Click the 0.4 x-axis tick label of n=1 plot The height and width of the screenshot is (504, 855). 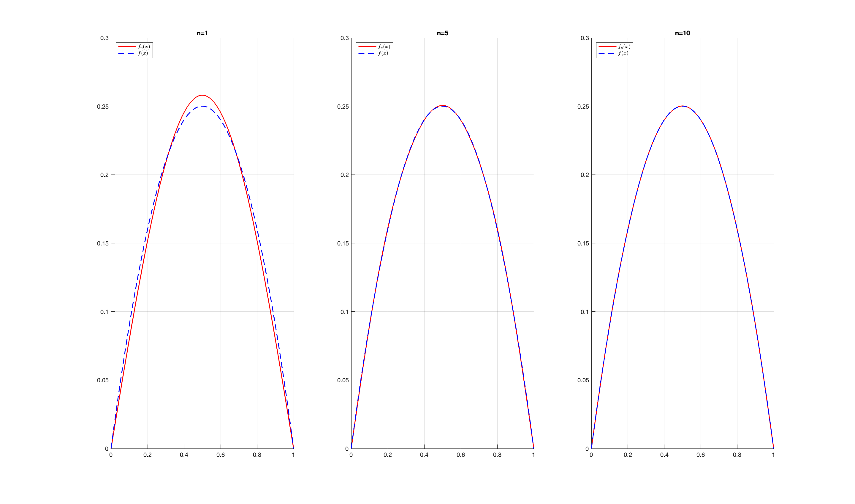click(x=184, y=455)
